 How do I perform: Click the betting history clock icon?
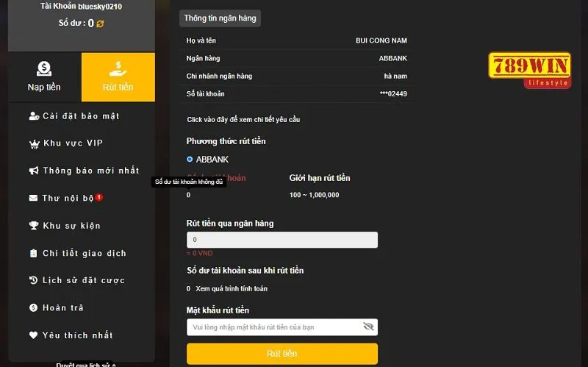tap(34, 280)
